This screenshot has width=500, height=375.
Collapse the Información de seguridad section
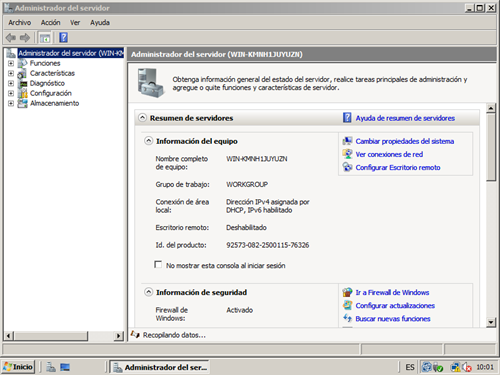click(148, 292)
